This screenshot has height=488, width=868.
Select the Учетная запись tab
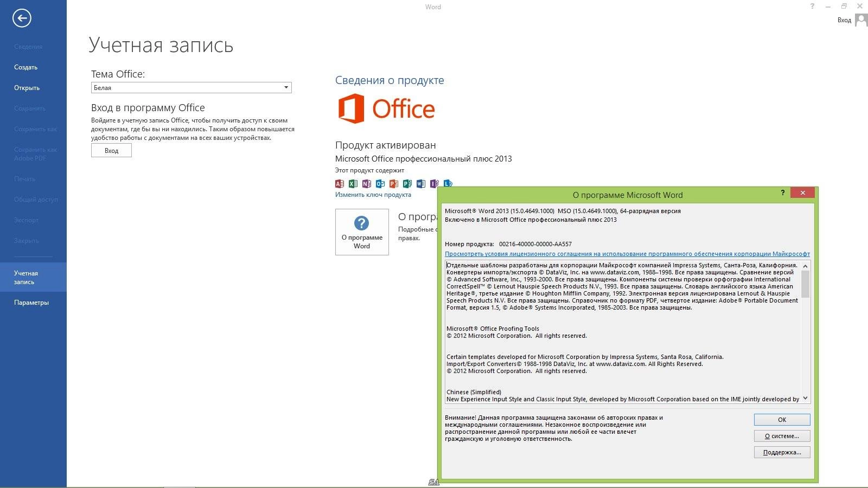33,277
